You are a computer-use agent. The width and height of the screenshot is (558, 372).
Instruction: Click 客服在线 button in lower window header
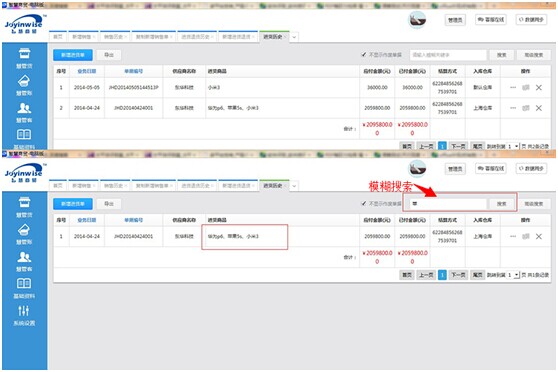(491, 168)
